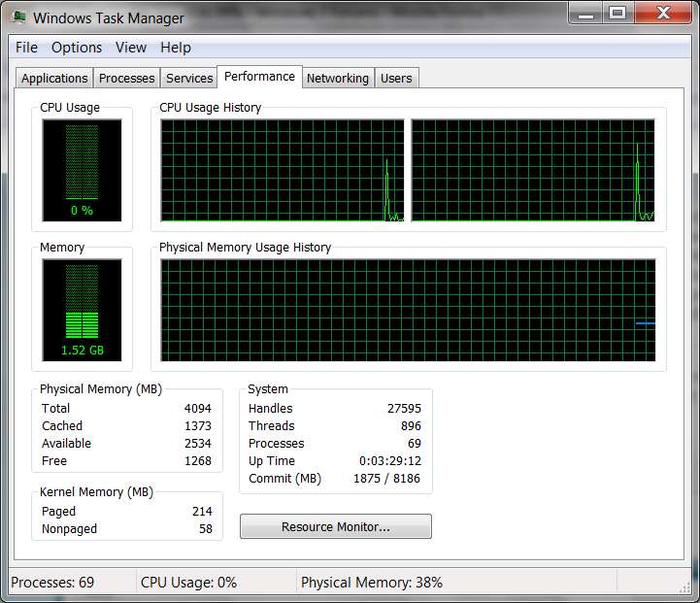
Task: Open the Resource Monitor
Action: tap(336, 526)
